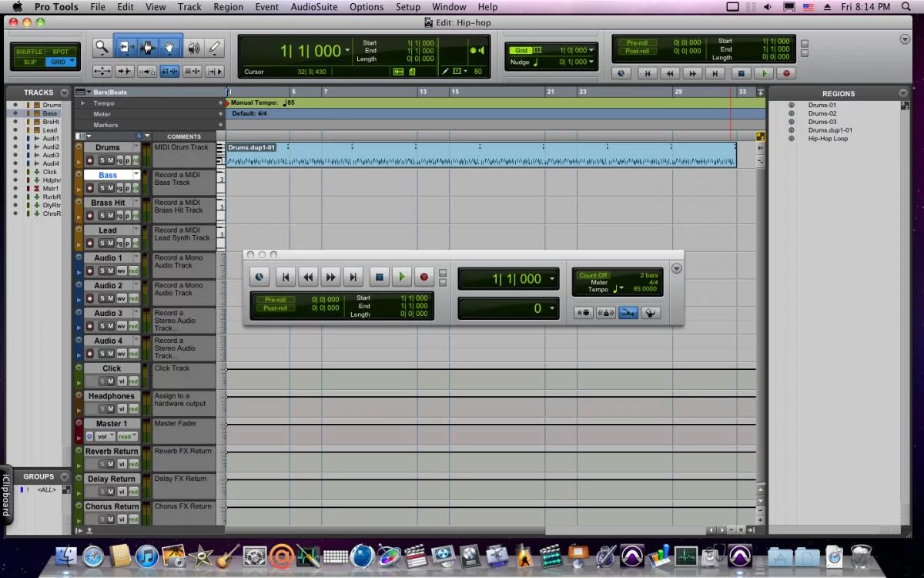
Task: Select Hip-Hop Loop in the Regions list
Action: click(x=828, y=139)
